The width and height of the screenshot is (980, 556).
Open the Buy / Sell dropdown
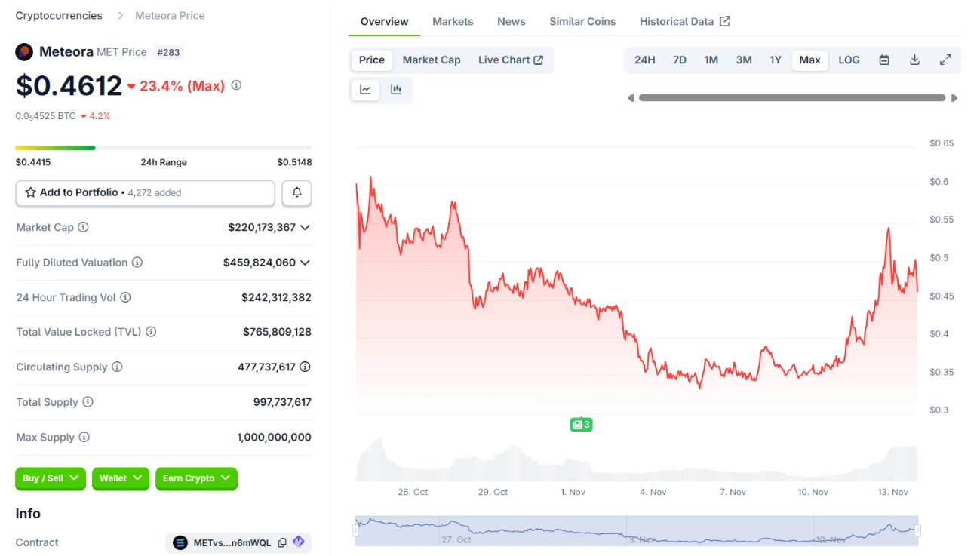tap(51, 478)
